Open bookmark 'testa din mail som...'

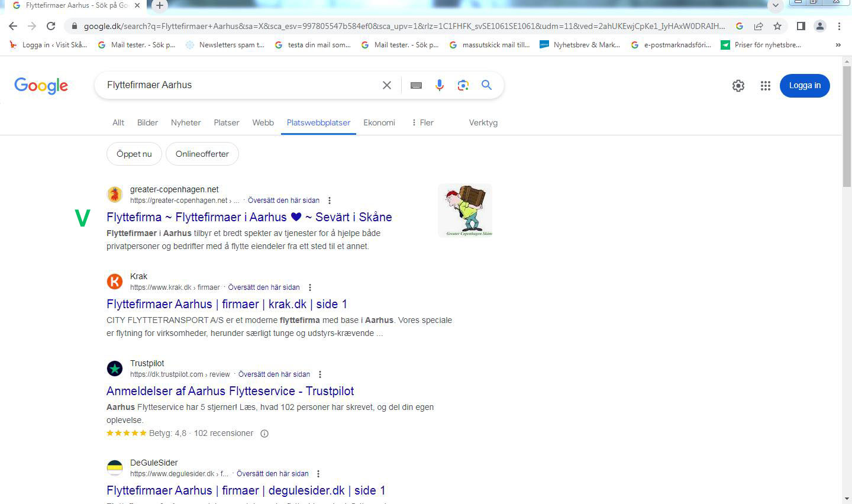[x=312, y=45]
